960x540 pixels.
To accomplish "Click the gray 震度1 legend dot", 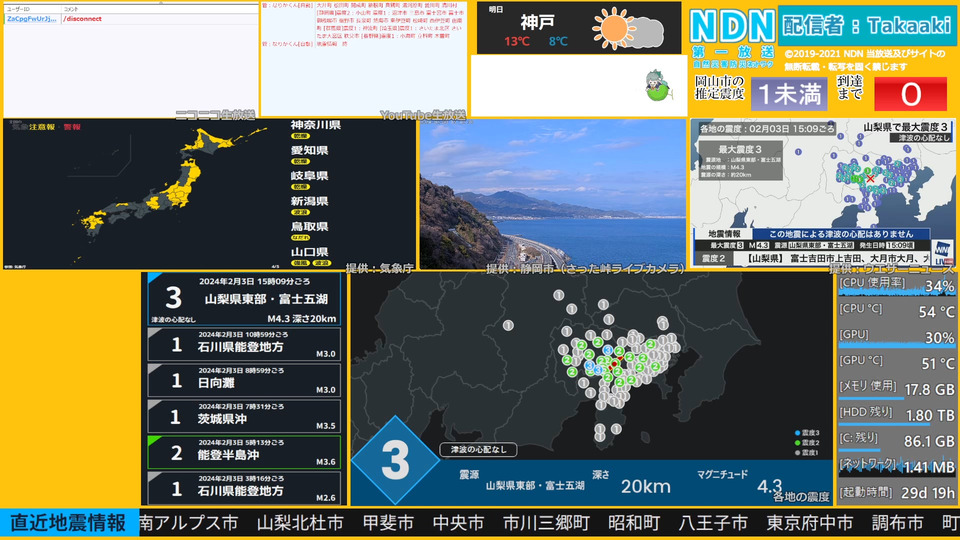I will 797,452.
